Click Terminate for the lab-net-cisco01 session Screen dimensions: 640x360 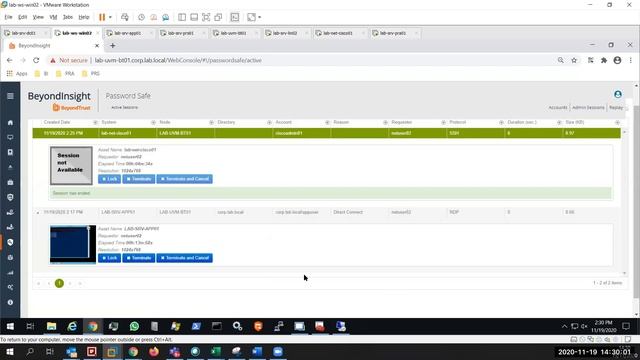coord(139,179)
